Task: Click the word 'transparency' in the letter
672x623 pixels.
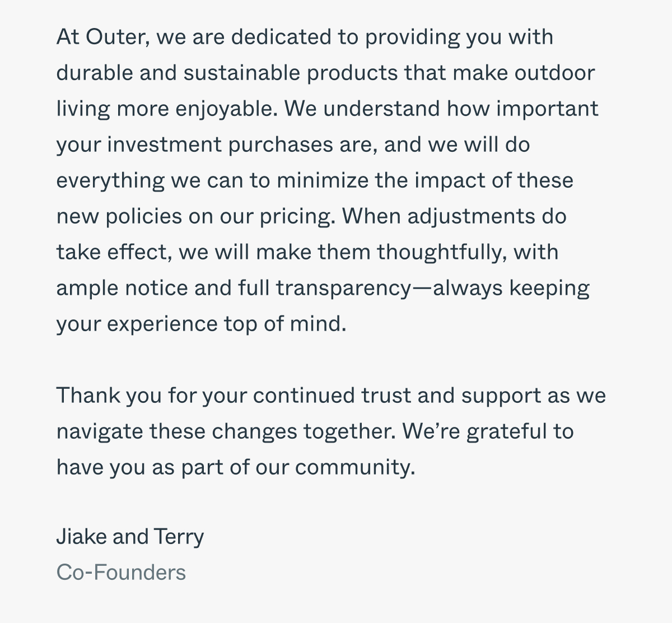Action: [x=343, y=289]
